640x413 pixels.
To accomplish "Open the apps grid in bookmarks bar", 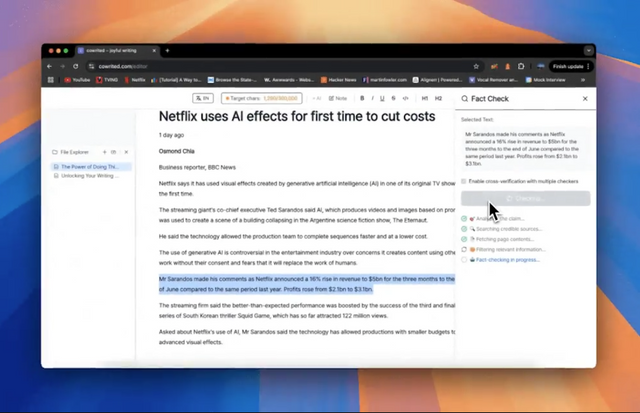I will pos(51,80).
